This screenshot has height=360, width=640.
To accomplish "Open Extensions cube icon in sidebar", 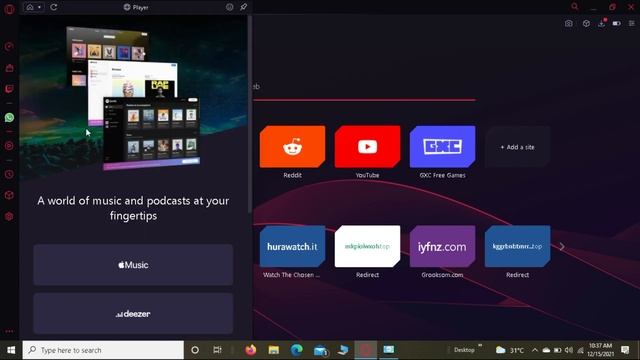I will point(9,195).
